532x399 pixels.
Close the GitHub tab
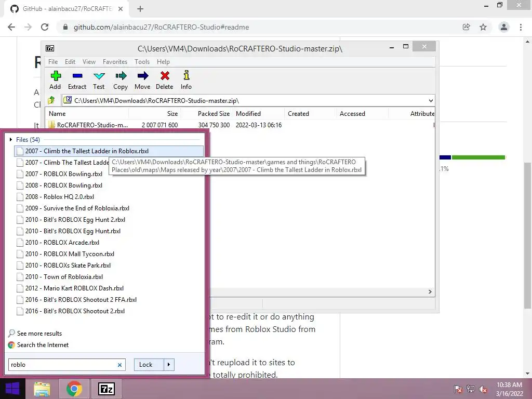(121, 9)
